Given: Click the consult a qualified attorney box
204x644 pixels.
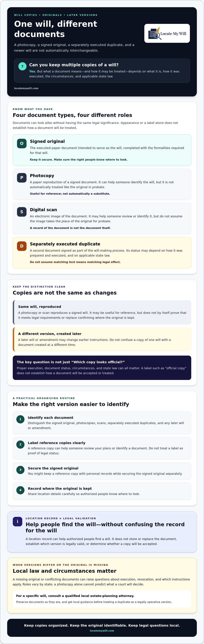Looking at the screenshot, I should tap(102, 599).
